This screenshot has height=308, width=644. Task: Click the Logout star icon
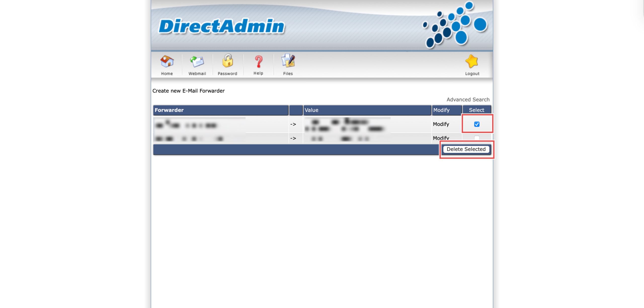pos(472,61)
